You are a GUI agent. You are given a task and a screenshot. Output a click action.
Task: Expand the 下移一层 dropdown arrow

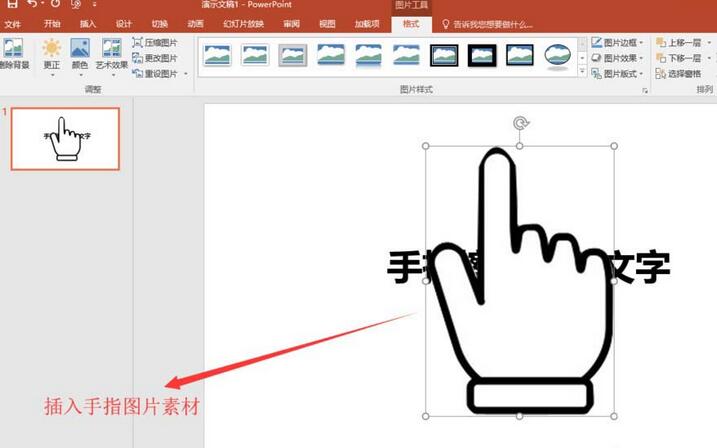point(709,59)
